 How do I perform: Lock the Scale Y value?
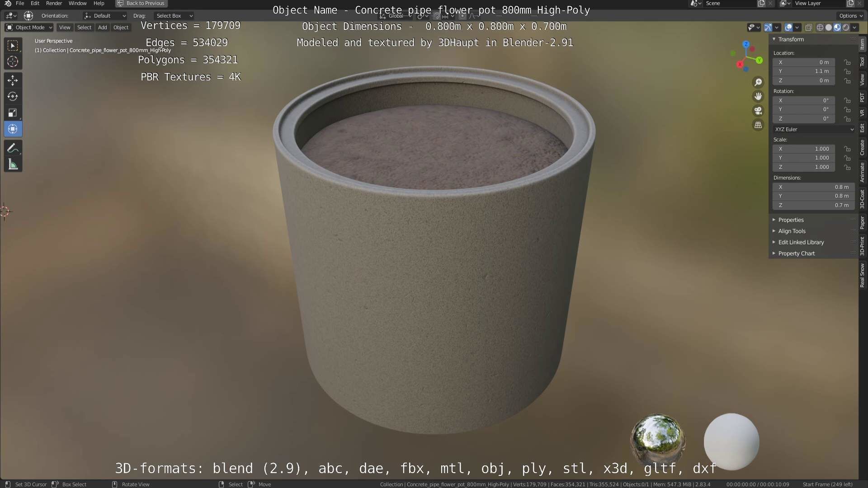point(847,158)
